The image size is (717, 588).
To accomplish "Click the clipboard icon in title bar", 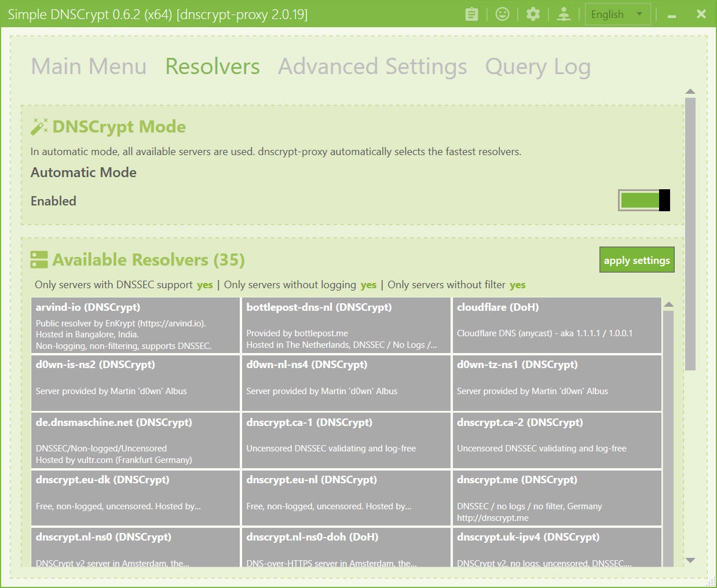I will (x=471, y=14).
